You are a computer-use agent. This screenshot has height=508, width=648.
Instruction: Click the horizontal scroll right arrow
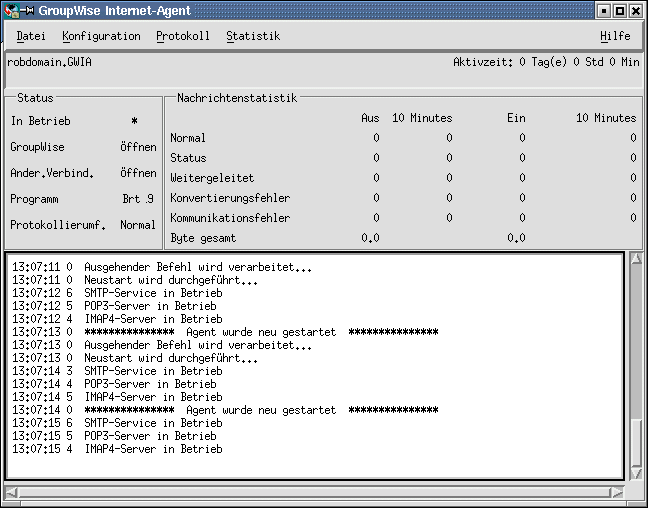[x=618, y=492]
